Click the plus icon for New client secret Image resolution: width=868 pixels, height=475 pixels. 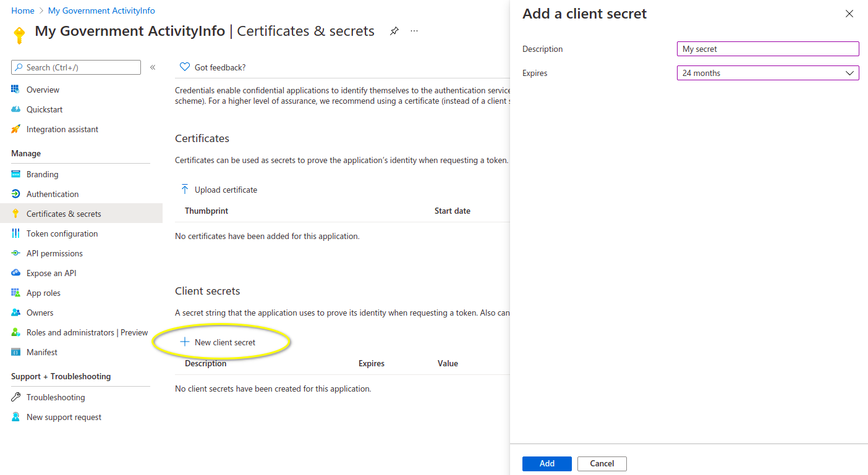[184, 342]
